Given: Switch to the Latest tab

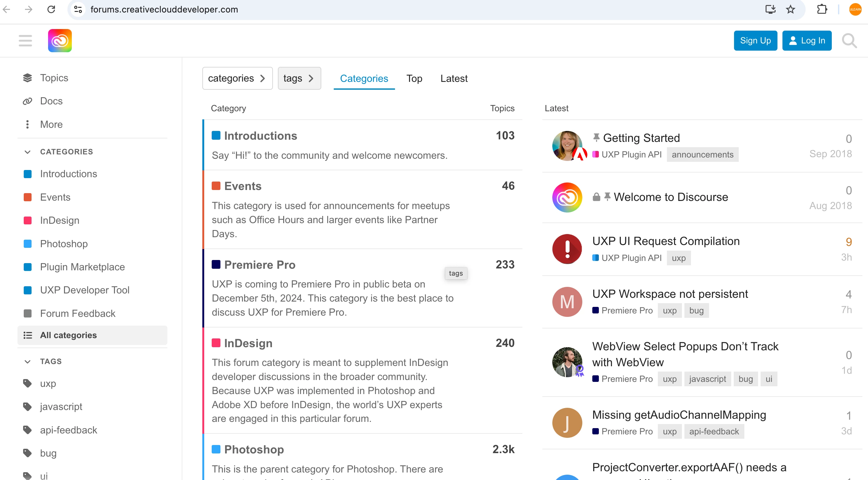Looking at the screenshot, I should (x=454, y=78).
